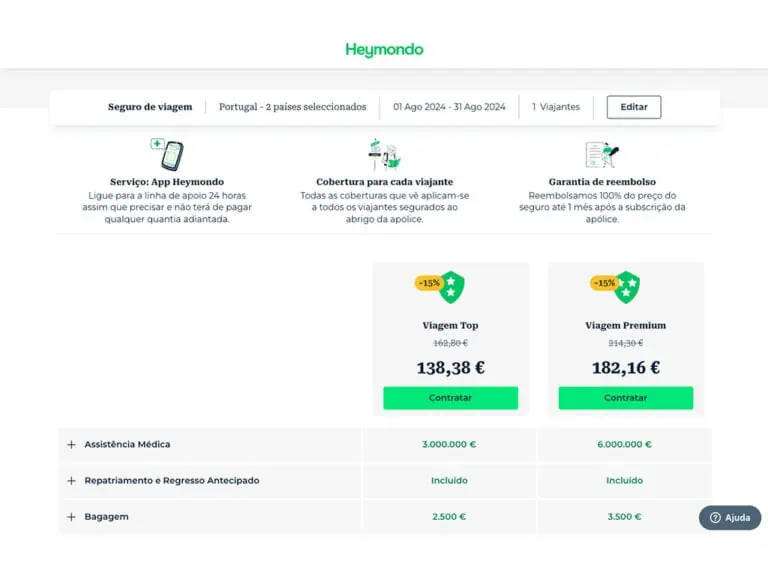Screen dimensions: 768x576
Task: Click the Cobertura para cada viajante heading
Action: 384,182
